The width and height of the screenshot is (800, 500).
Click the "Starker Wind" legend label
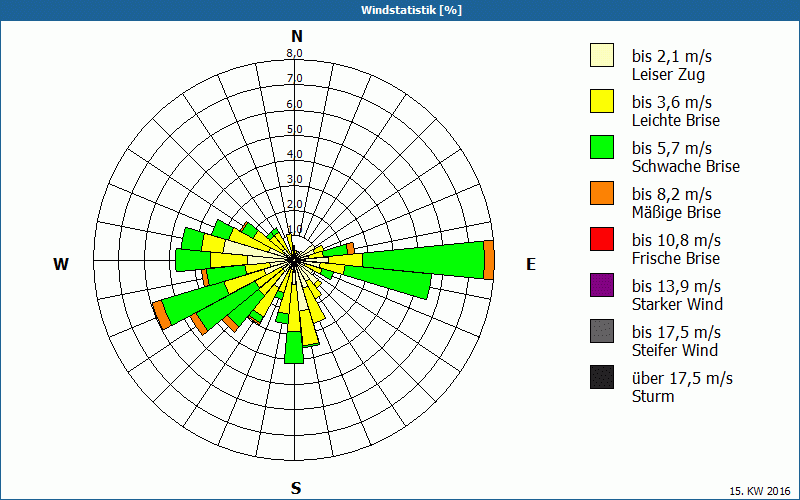tap(677, 304)
